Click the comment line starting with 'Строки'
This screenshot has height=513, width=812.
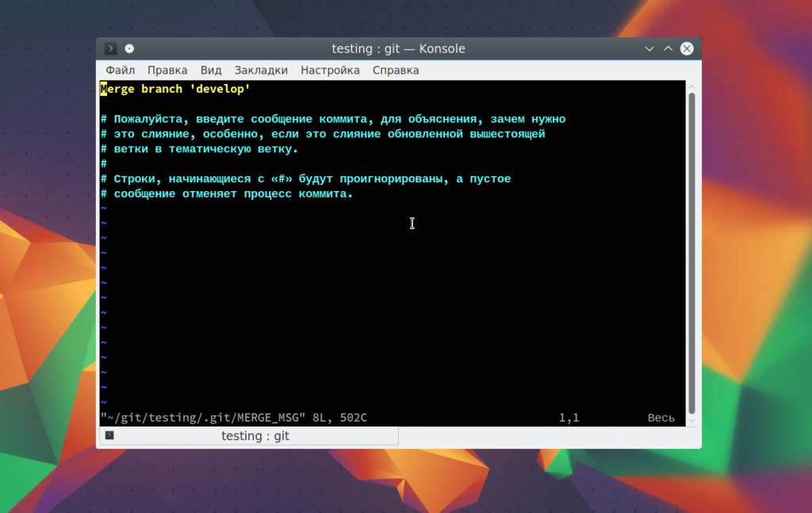click(306, 179)
